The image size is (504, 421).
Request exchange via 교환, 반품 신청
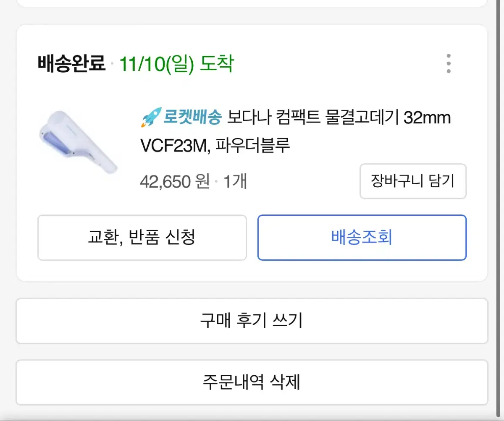click(x=142, y=238)
